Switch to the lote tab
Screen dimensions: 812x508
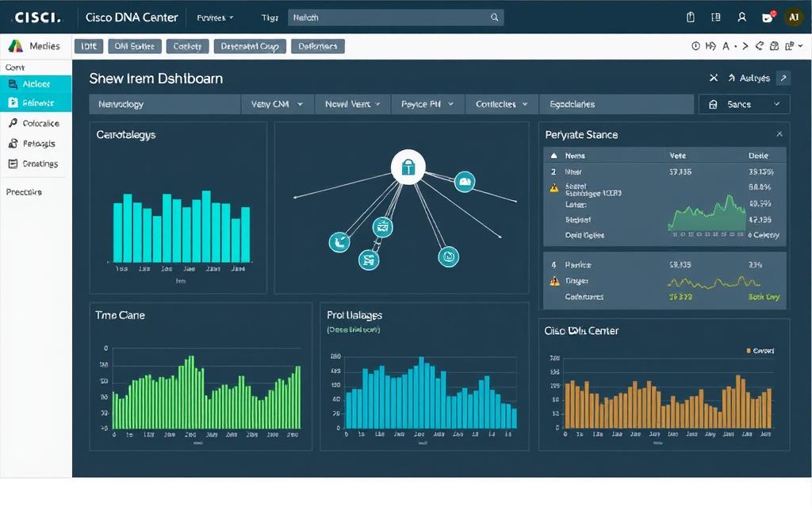coord(89,47)
